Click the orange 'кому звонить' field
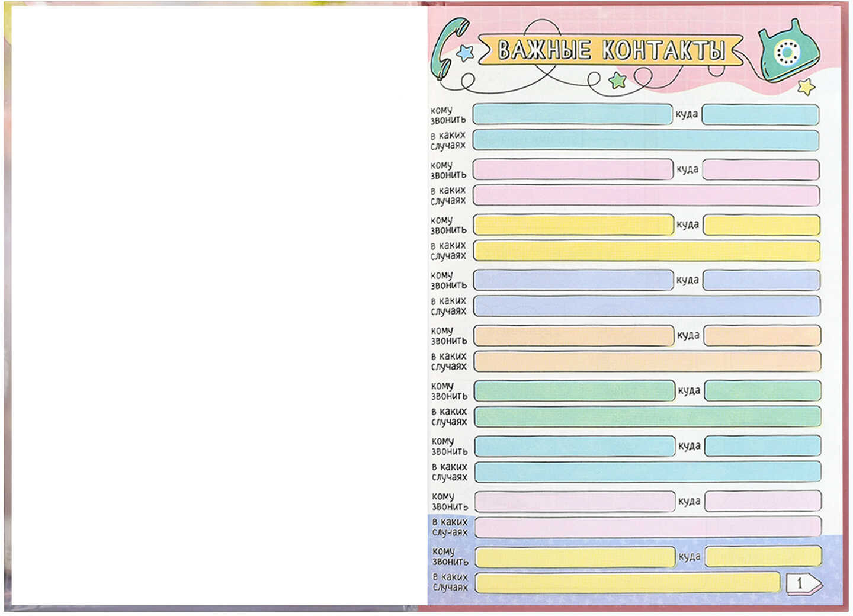 (x=573, y=335)
